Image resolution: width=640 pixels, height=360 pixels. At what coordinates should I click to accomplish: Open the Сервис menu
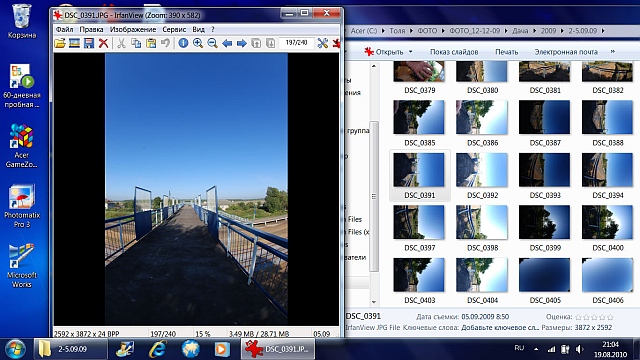(174, 29)
